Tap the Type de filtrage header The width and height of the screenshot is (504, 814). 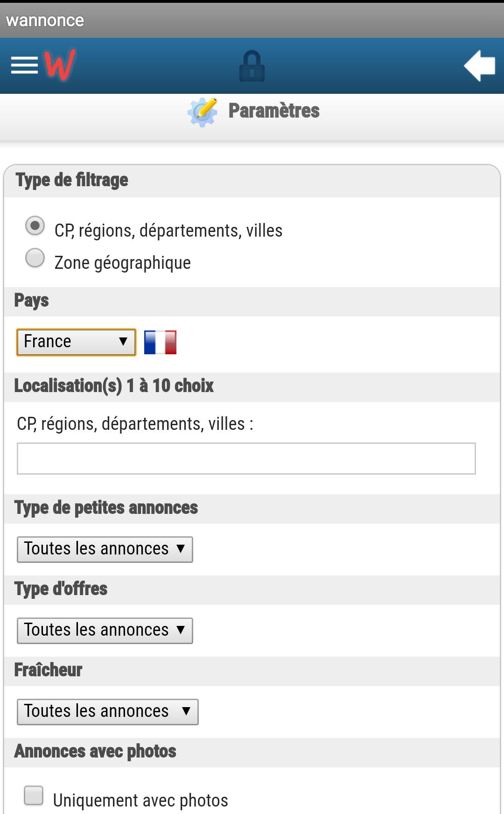[x=71, y=180]
